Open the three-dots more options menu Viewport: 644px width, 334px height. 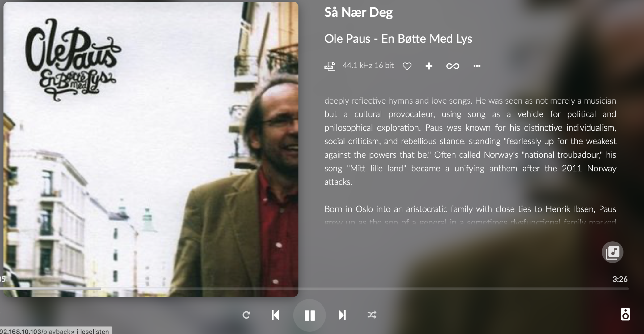[x=477, y=66]
